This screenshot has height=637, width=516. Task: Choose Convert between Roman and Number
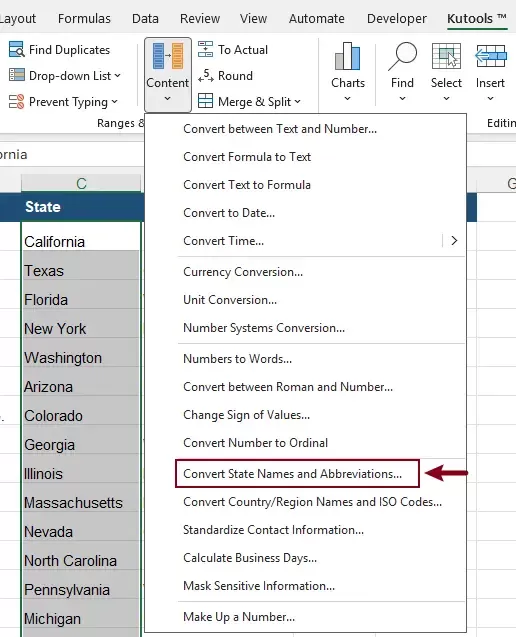[x=306, y=387]
